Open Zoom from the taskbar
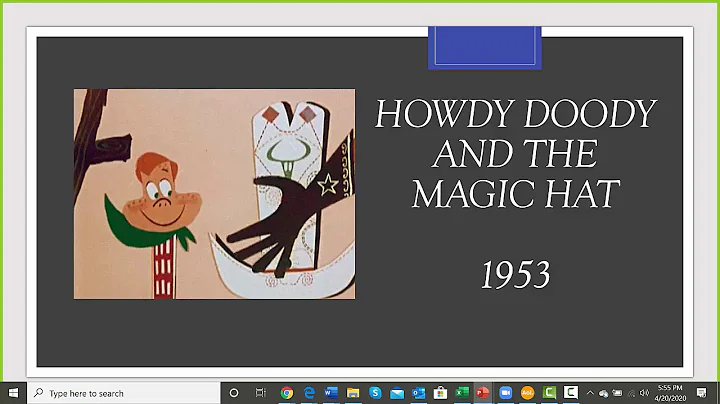The width and height of the screenshot is (720, 404). (x=506, y=393)
